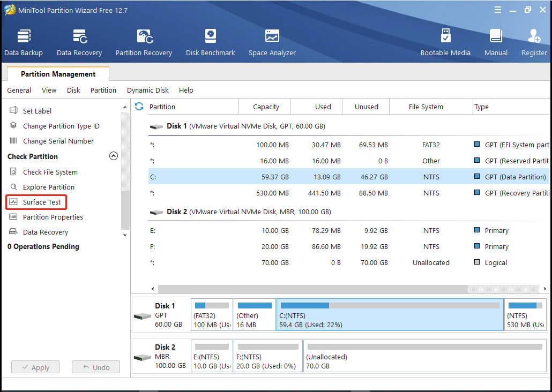Open the Data Backup tool
This screenshot has width=552, height=392.
[x=24, y=43]
